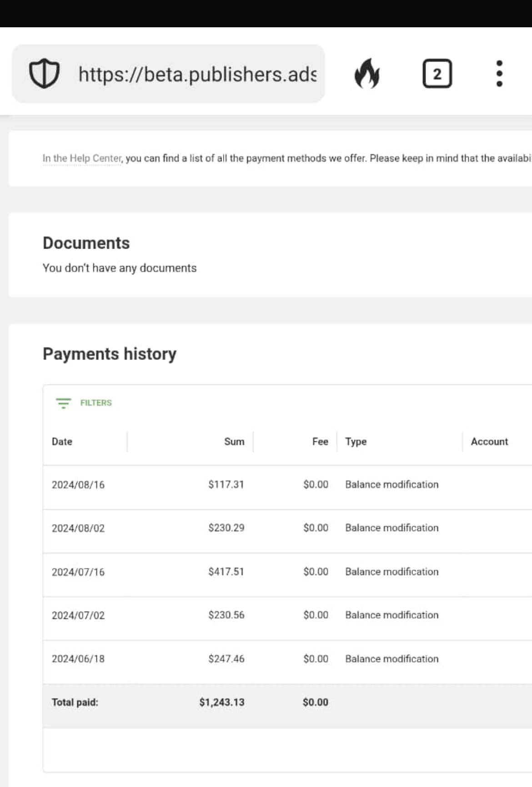Image resolution: width=532 pixels, height=787 pixels.
Task: Click the $417.51 payment sum
Action: [x=226, y=571]
